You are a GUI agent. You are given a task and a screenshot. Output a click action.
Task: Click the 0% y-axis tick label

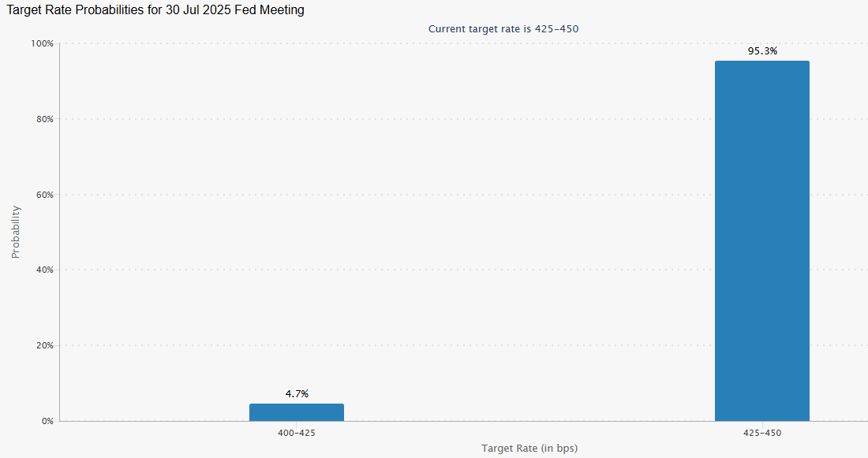(x=47, y=421)
